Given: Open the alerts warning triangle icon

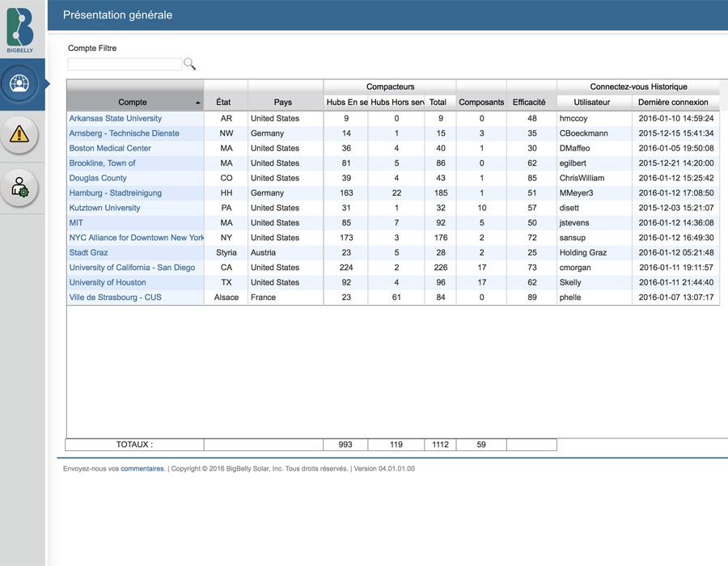Looking at the screenshot, I should [x=19, y=134].
